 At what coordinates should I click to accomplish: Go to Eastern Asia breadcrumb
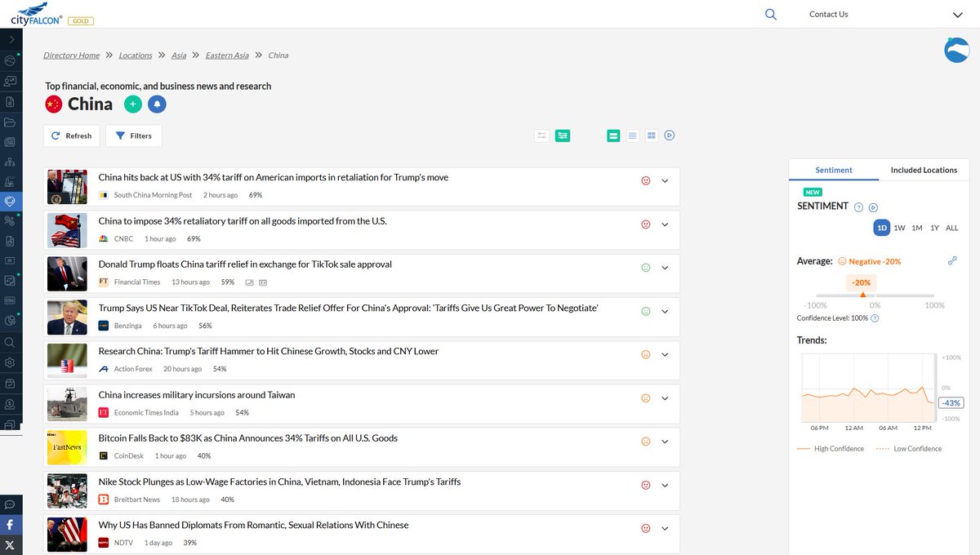click(227, 55)
